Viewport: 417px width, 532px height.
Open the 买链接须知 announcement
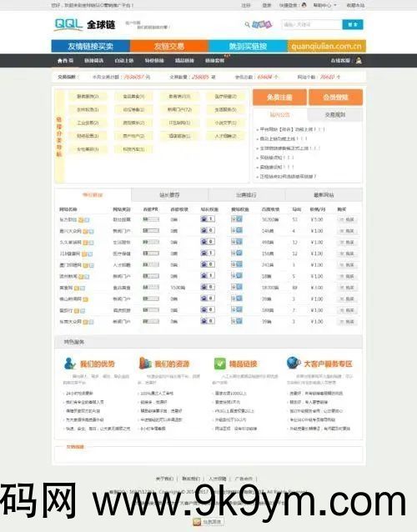[x=277, y=158]
